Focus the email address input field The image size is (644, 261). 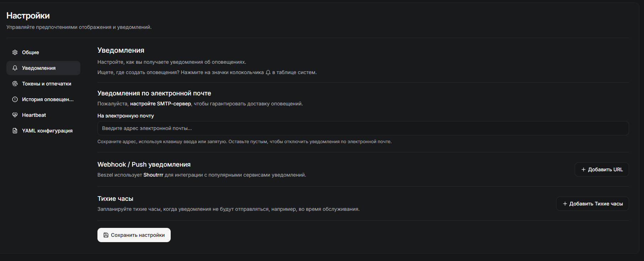pos(363,128)
